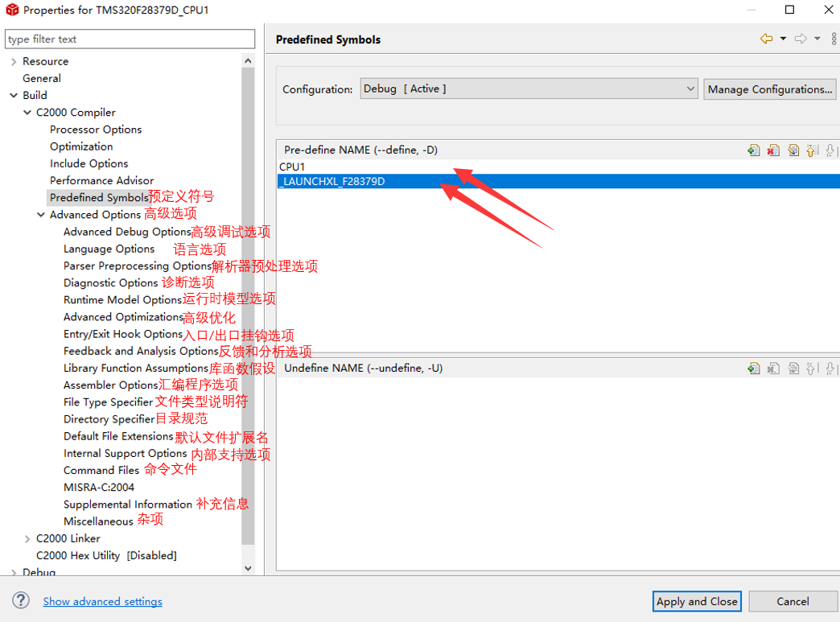Image resolution: width=840 pixels, height=622 pixels.
Task: Move undefine entry down
Action: point(830,369)
